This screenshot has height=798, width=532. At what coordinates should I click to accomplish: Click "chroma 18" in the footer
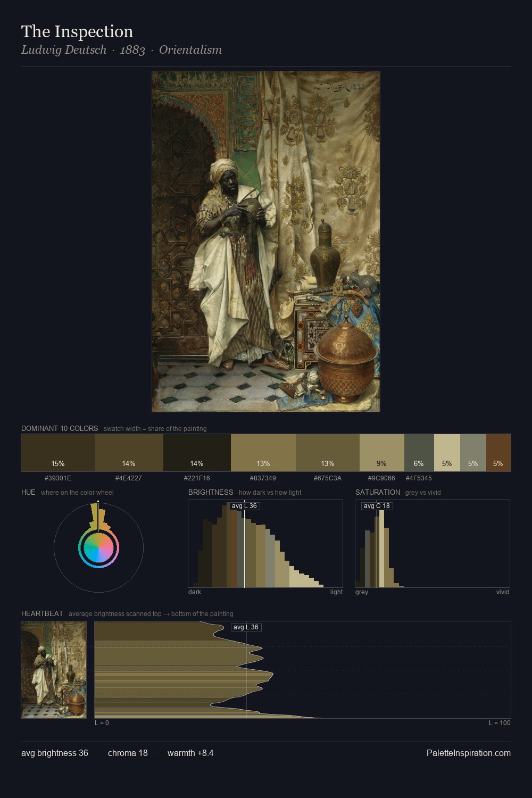[128, 753]
